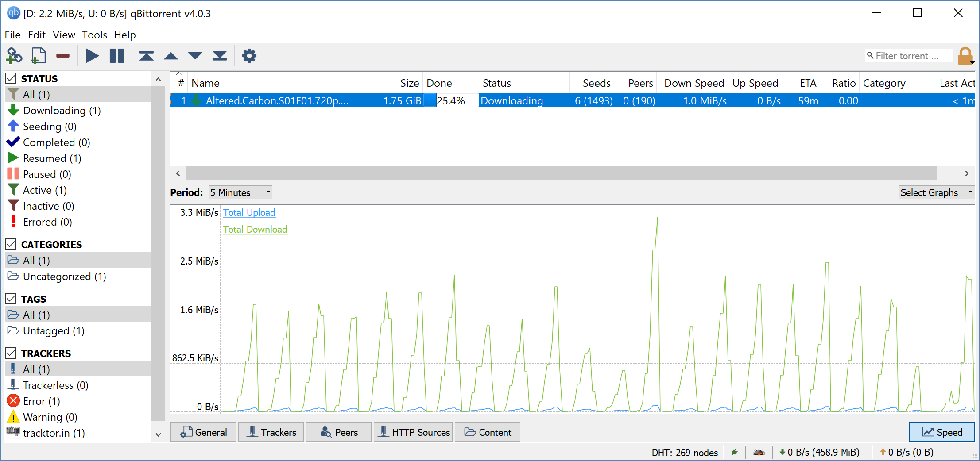Switch to the Trackers tab

click(x=271, y=432)
